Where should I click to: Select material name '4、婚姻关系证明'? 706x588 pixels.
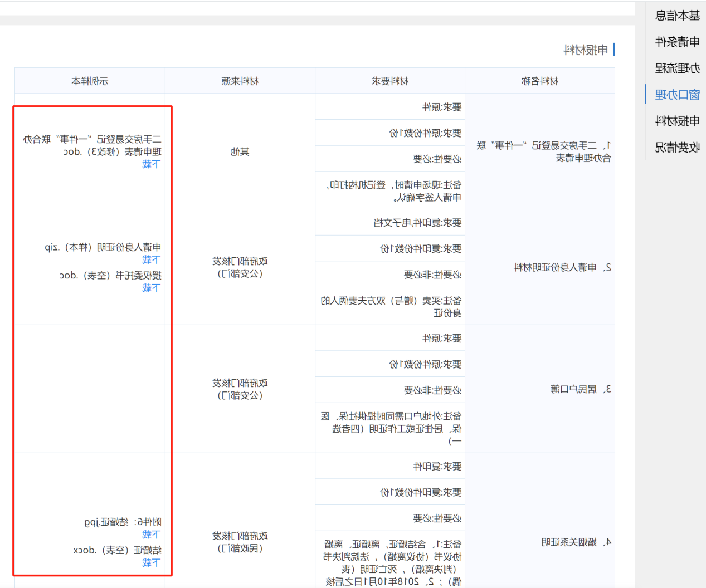click(x=576, y=542)
